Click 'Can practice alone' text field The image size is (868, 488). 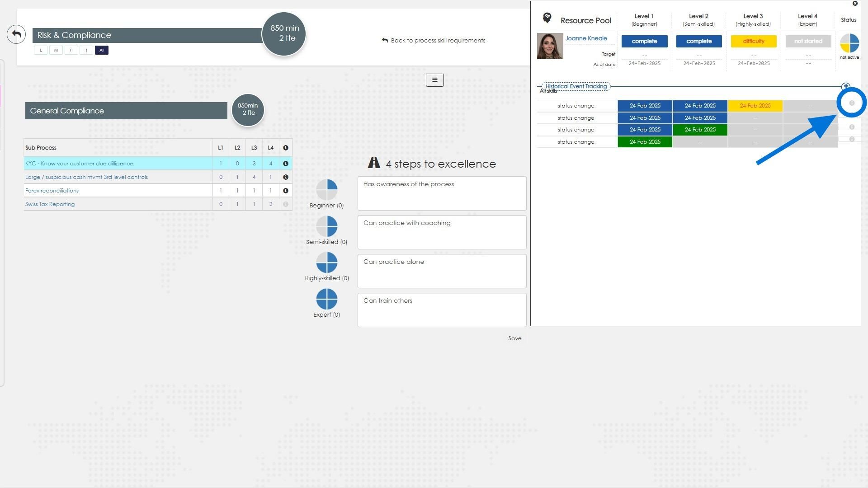coord(442,271)
